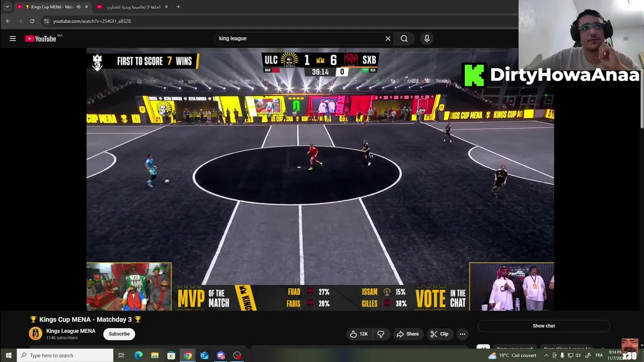
Task: Close the Arabic-titled YouTube tab
Action: coord(167,7)
